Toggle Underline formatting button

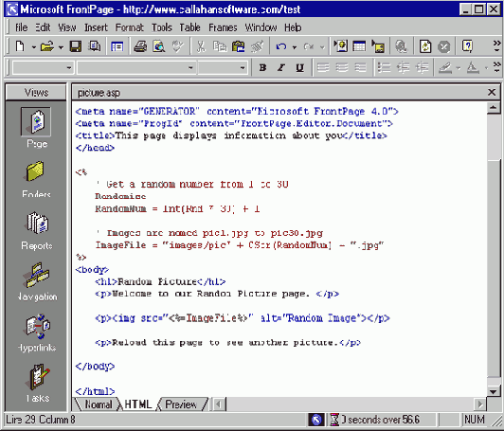(x=300, y=67)
